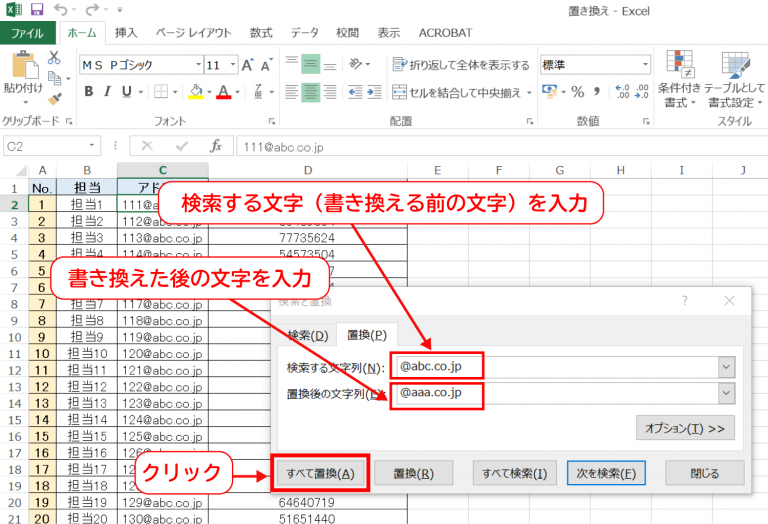
Task: Click the decrease decimal icon
Action: tap(641, 92)
